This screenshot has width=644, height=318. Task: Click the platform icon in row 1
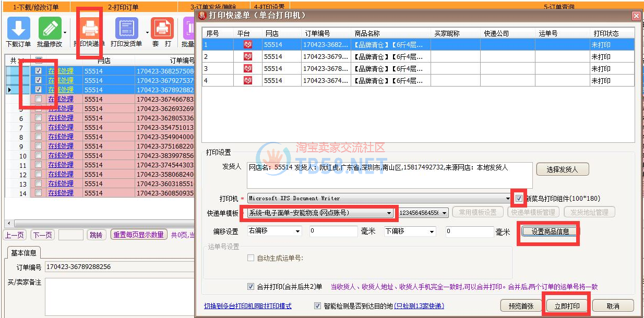click(x=248, y=45)
